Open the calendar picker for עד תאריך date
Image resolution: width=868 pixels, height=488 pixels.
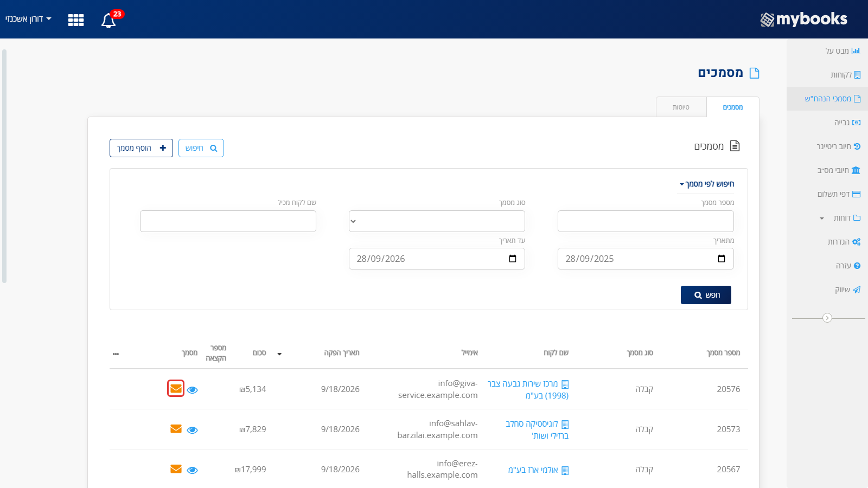coord(513,259)
